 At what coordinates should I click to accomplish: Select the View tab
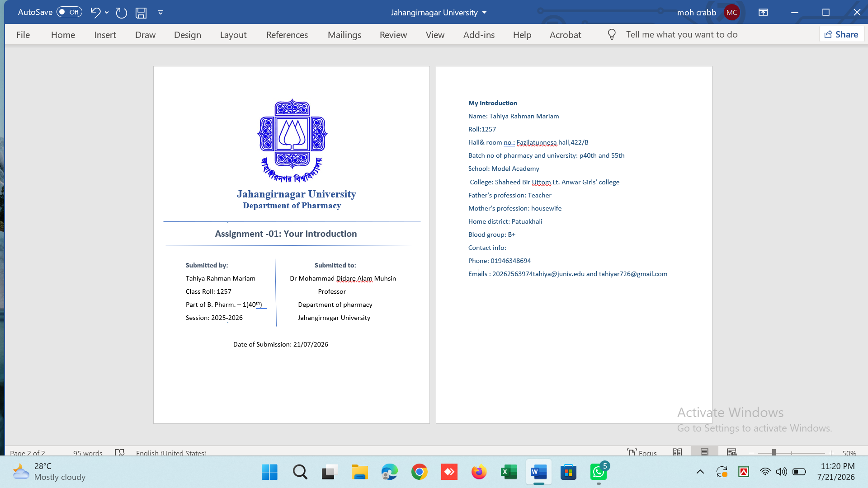pyautogui.click(x=435, y=35)
